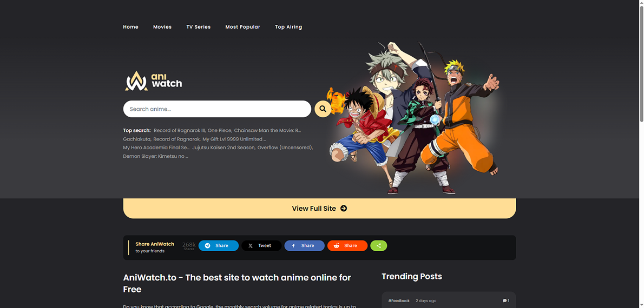The width and height of the screenshot is (644, 308).
Task: Go to Home in top navigation
Action: 130,26
